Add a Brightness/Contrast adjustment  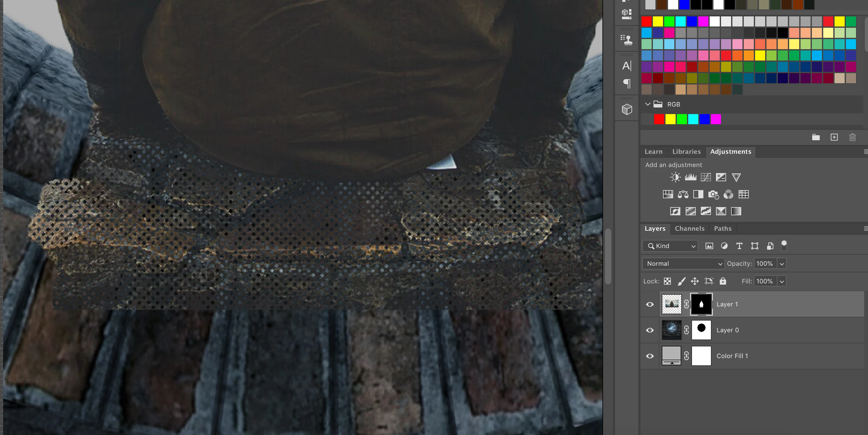[x=675, y=177]
